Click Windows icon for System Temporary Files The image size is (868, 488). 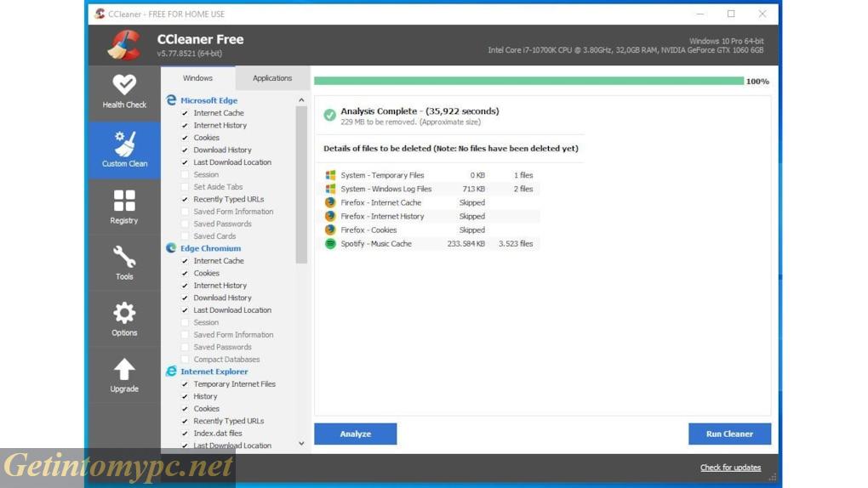(330, 175)
